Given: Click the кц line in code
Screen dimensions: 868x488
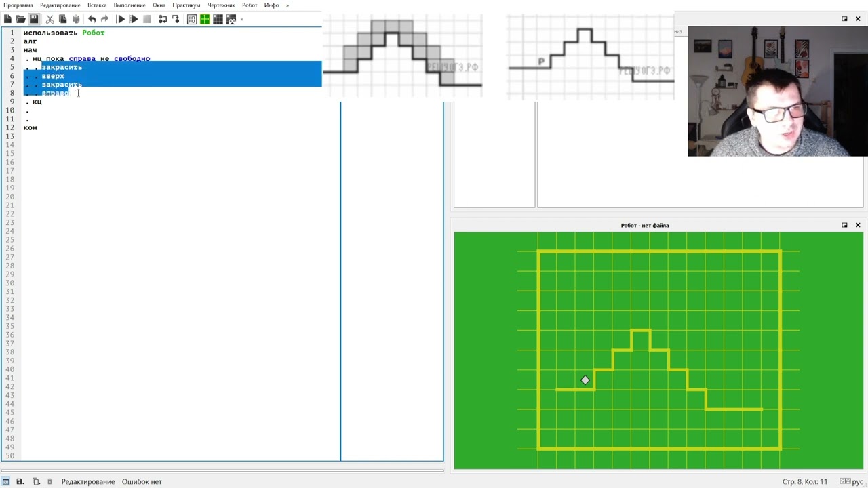Looking at the screenshot, I should tap(37, 102).
